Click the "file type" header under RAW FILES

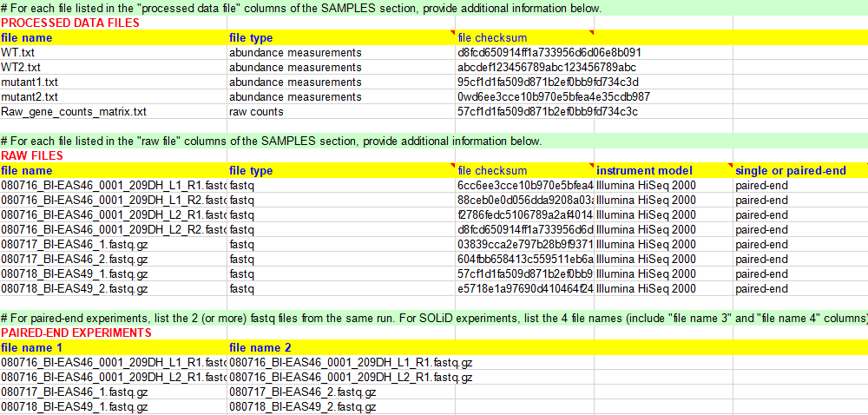coord(251,171)
